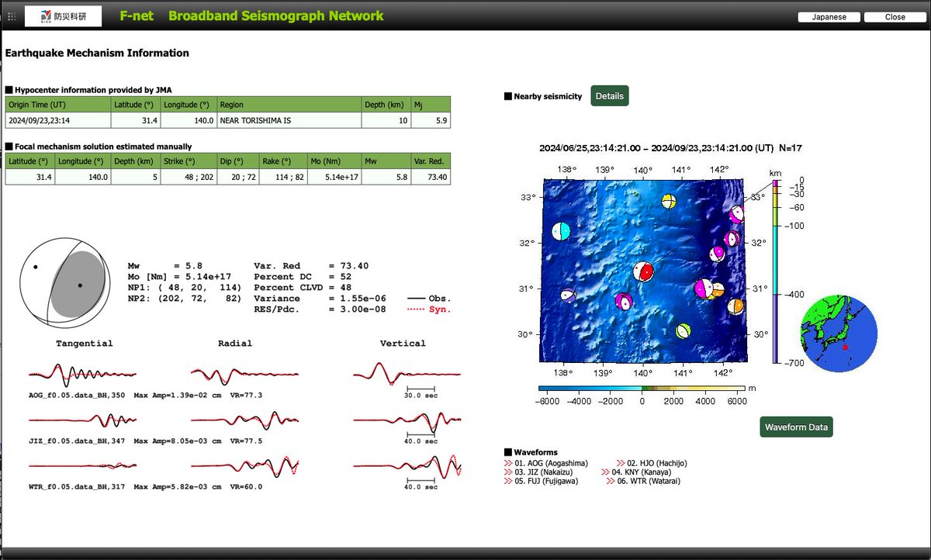
Task: Open nearby seismicity Details
Action: point(610,96)
